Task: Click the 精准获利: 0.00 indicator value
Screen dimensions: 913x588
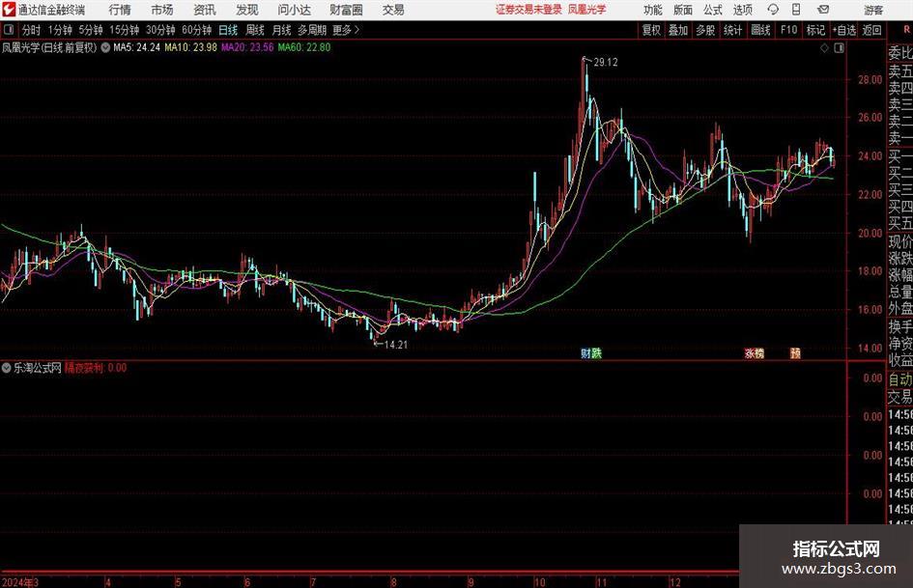Action: (x=96, y=368)
